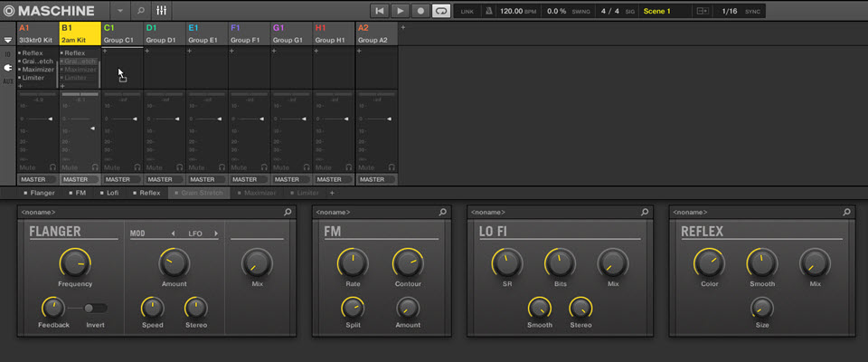Start playback with the Play button
The width and height of the screenshot is (868, 362).
click(400, 11)
